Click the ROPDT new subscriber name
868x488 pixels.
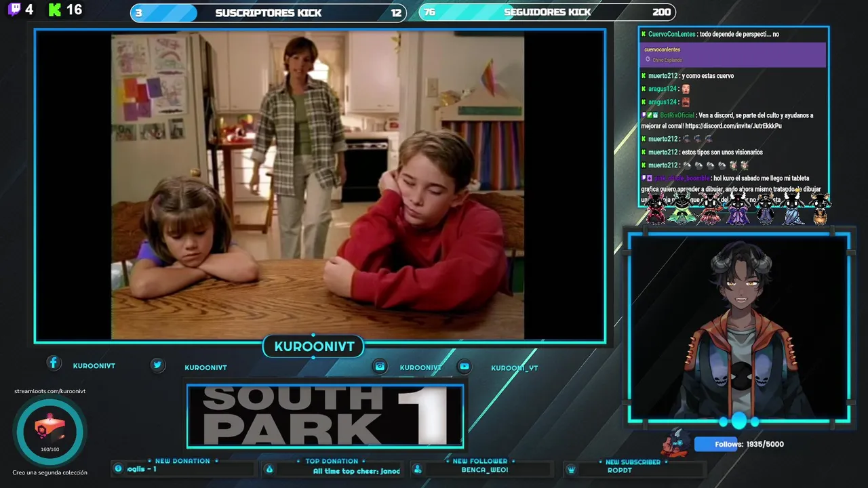point(620,470)
